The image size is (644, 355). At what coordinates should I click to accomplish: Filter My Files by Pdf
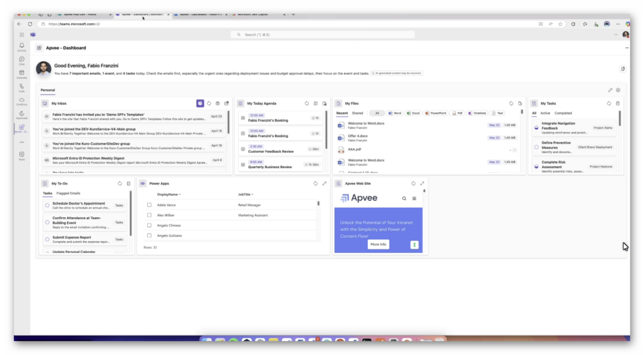[457, 113]
